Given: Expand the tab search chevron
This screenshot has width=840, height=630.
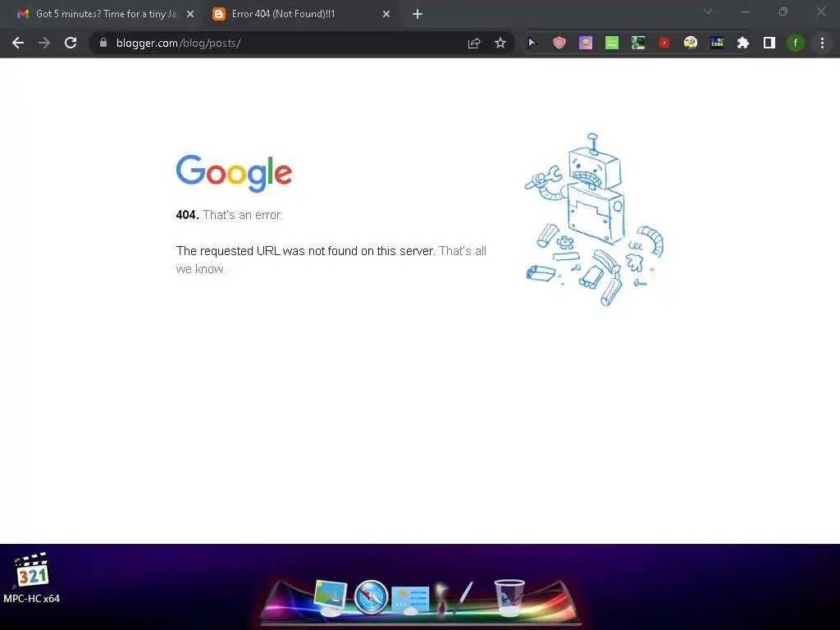Looking at the screenshot, I should 708,11.
